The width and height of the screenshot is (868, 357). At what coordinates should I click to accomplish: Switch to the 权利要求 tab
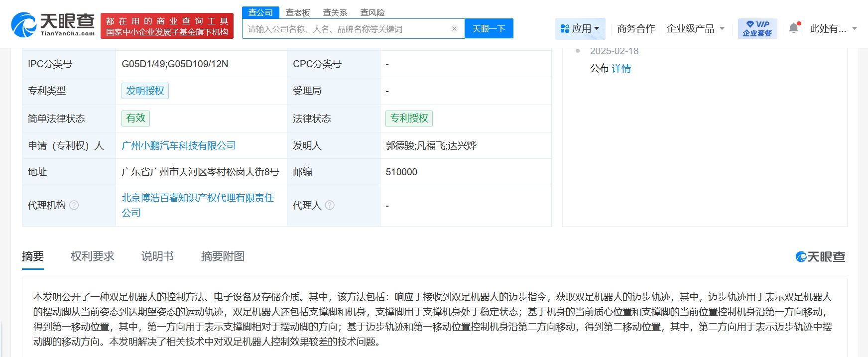(x=93, y=256)
